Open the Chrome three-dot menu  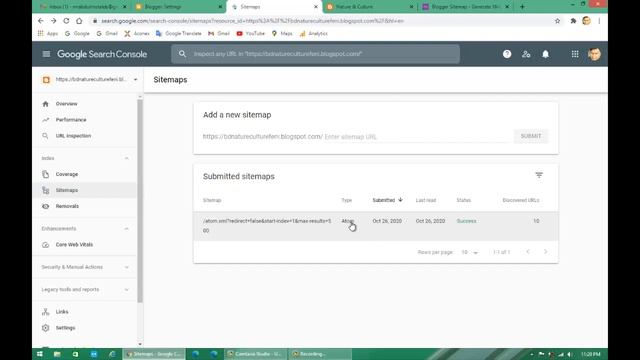pos(599,21)
